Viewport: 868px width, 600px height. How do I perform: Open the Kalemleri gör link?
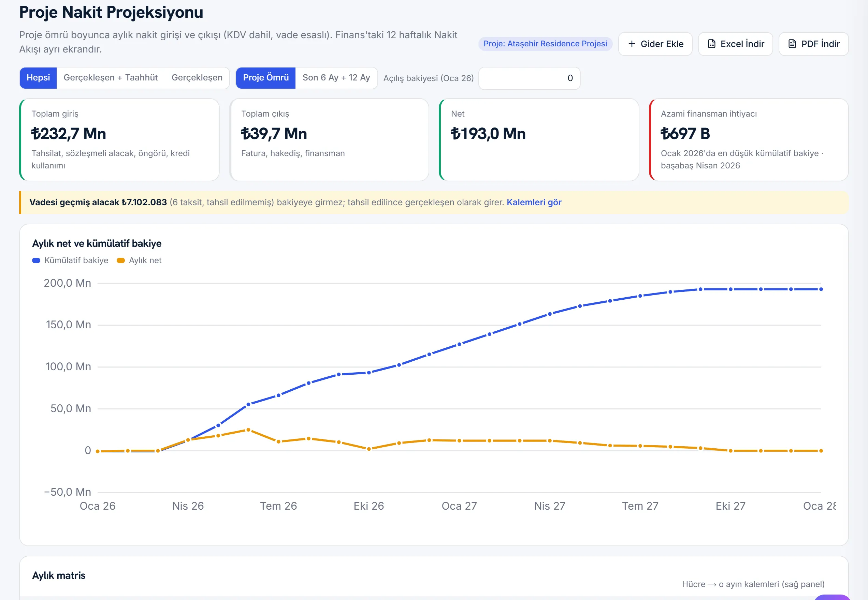click(534, 202)
